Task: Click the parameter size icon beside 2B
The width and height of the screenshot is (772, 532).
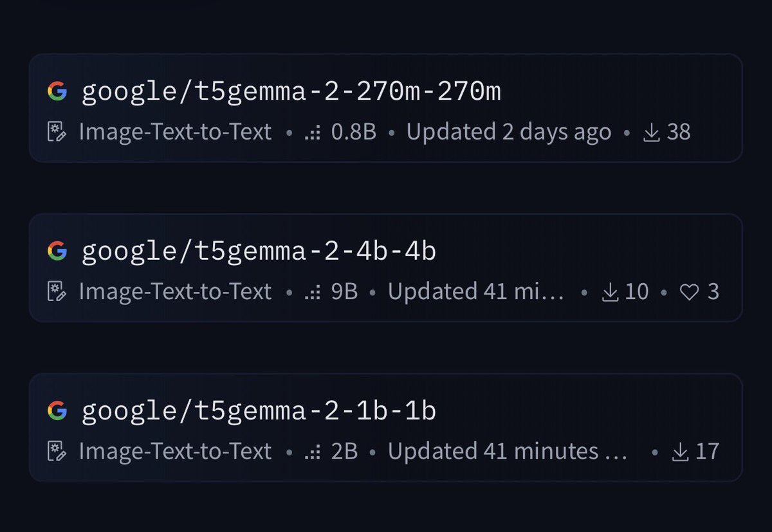Action: point(313,452)
